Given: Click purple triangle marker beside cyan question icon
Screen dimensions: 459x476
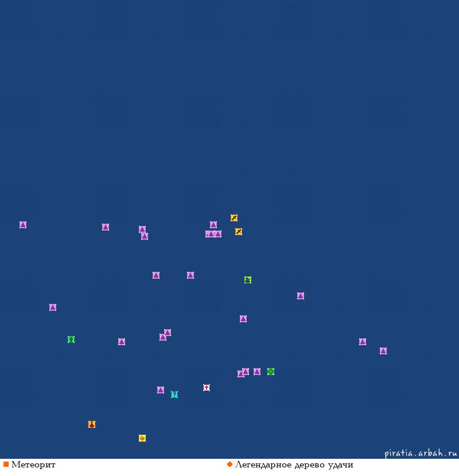Looking at the screenshot, I should pyautogui.click(x=161, y=390).
